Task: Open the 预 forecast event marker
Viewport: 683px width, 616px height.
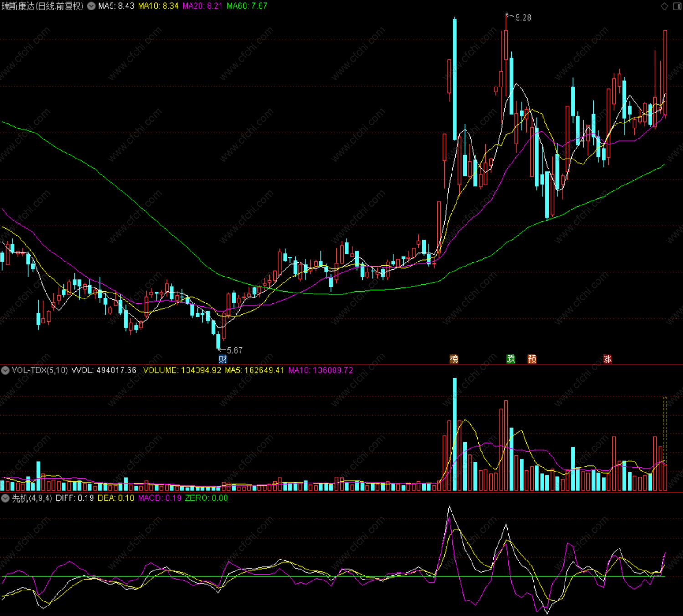Action: [x=532, y=359]
